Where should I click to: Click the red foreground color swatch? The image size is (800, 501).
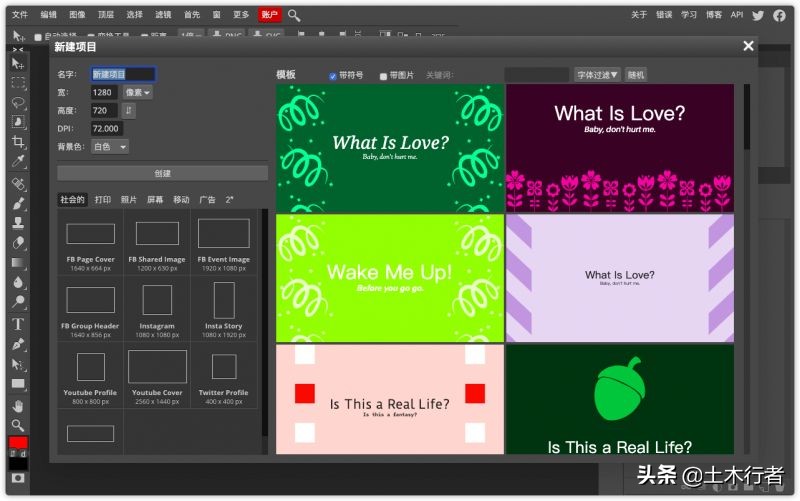(18, 442)
